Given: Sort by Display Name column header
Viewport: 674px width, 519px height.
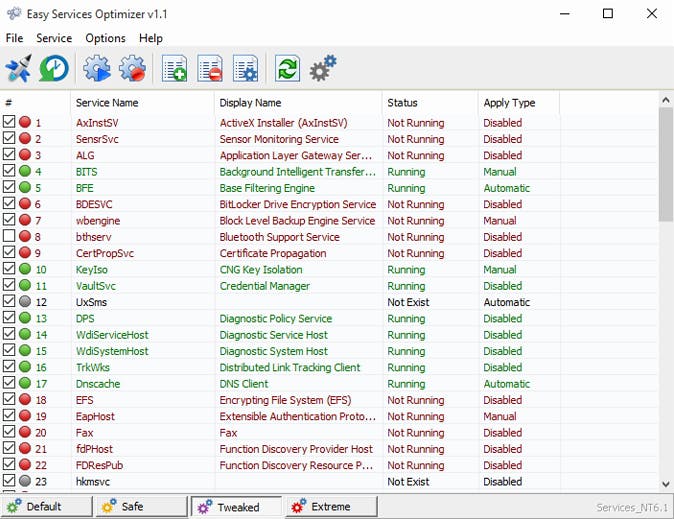Looking at the screenshot, I should point(298,103).
